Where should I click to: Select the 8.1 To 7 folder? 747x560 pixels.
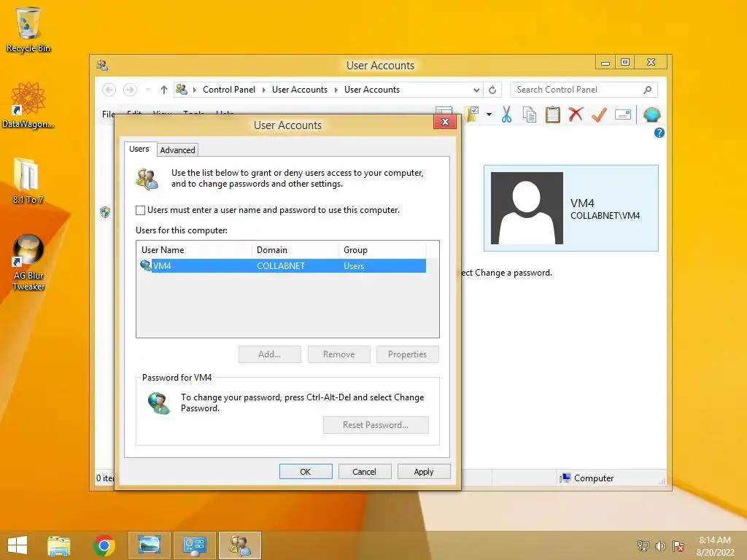28,181
